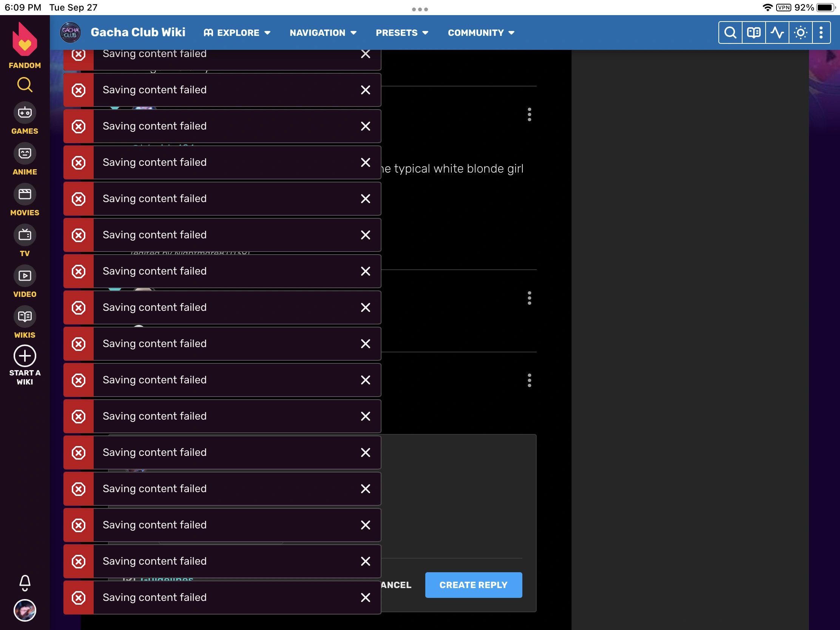Click the Start a Wiki plus icon
Viewport: 840px width, 630px height.
pyautogui.click(x=25, y=356)
